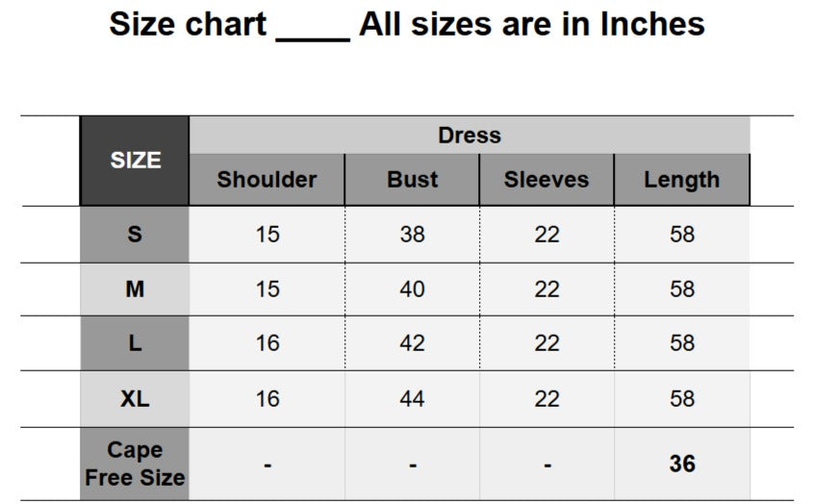Click the length value 58 in L row

682,343
